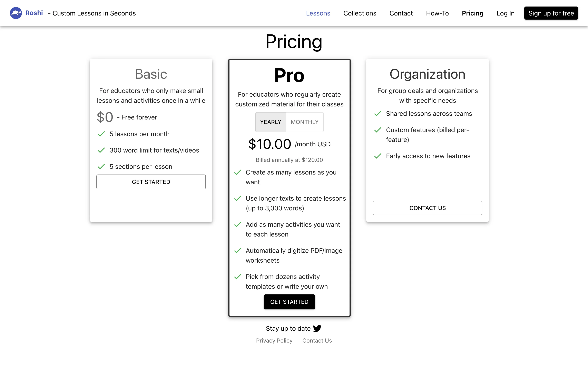Go to the Collections page
588x367 pixels.
click(x=360, y=13)
